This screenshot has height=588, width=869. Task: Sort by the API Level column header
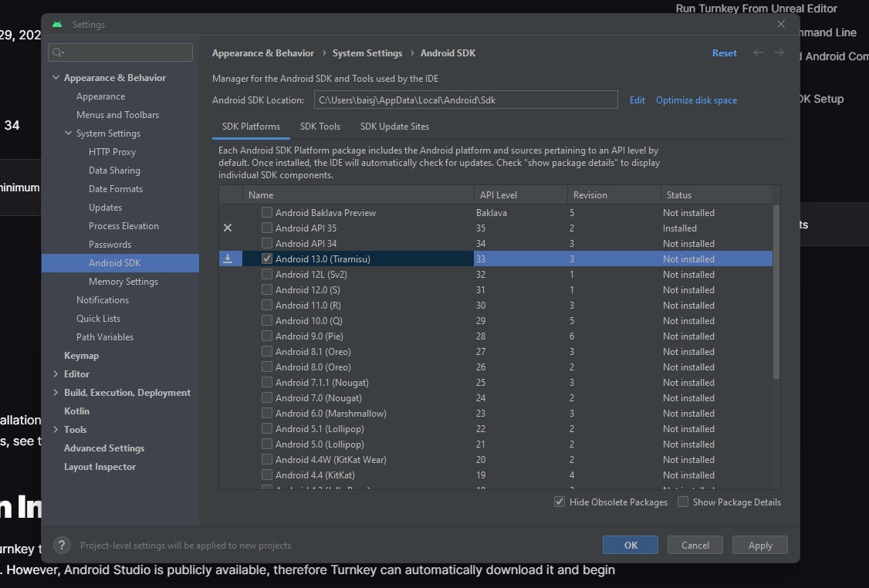(520, 195)
